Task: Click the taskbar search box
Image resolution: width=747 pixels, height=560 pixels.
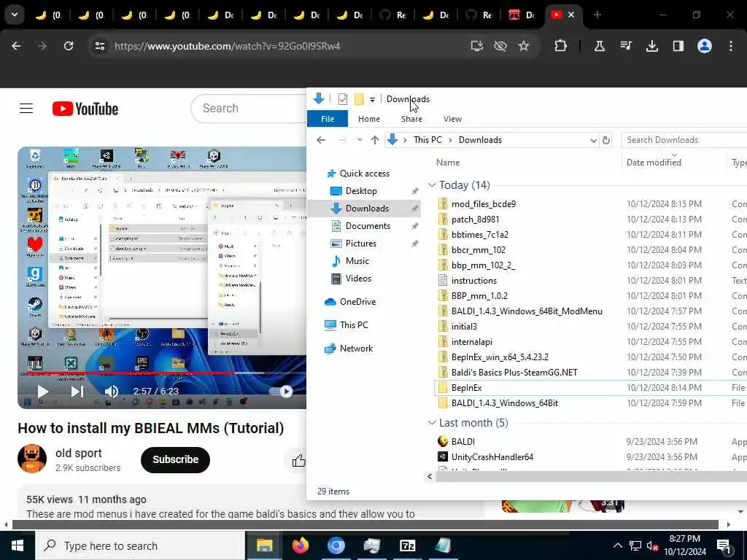Action: click(140, 545)
